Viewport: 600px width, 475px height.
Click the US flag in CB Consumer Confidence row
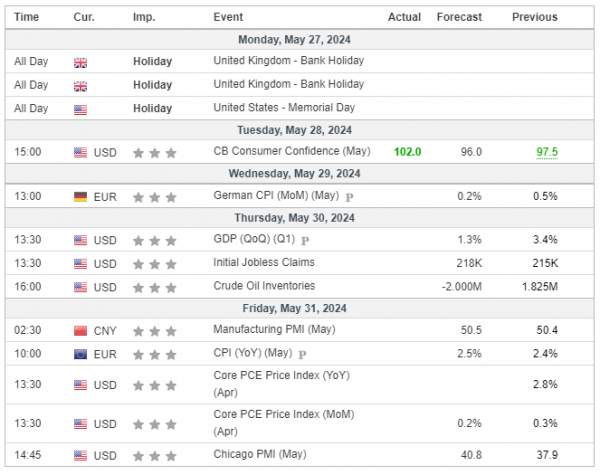tap(80, 153)
